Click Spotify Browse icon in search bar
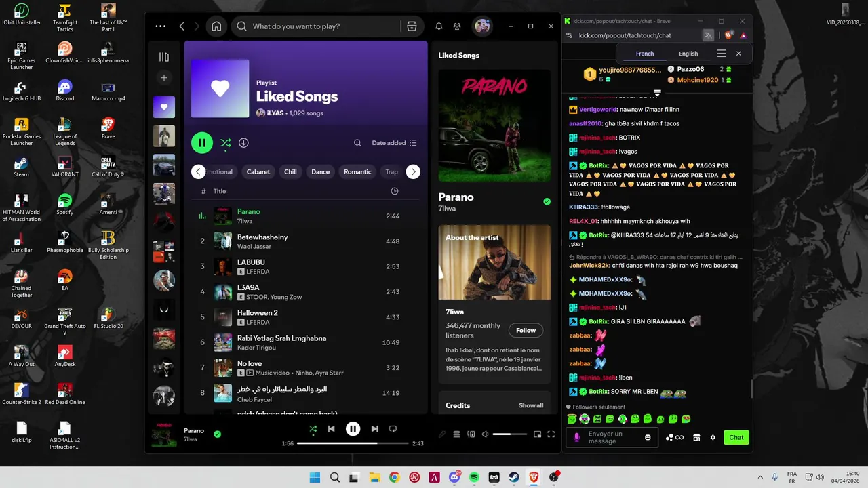Image resolution: width=868 pixels, height=488 pixels. [412, 26]
